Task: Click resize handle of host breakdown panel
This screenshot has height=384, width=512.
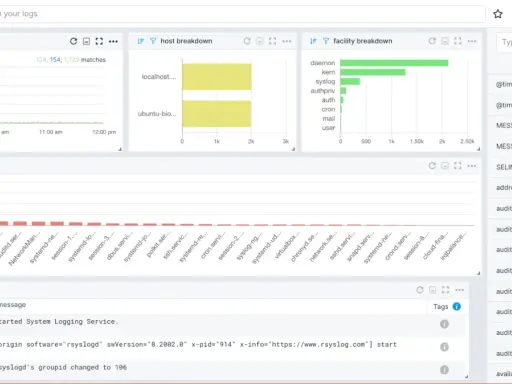Action: tap(293, 149)
